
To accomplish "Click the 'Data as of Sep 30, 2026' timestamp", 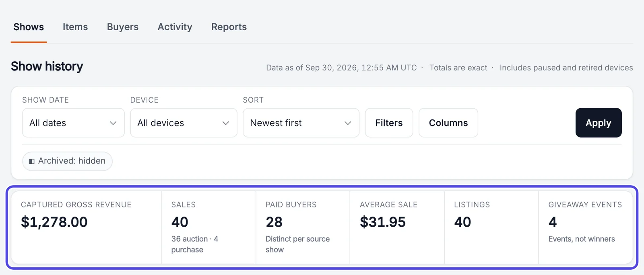I will coord(341,68).
